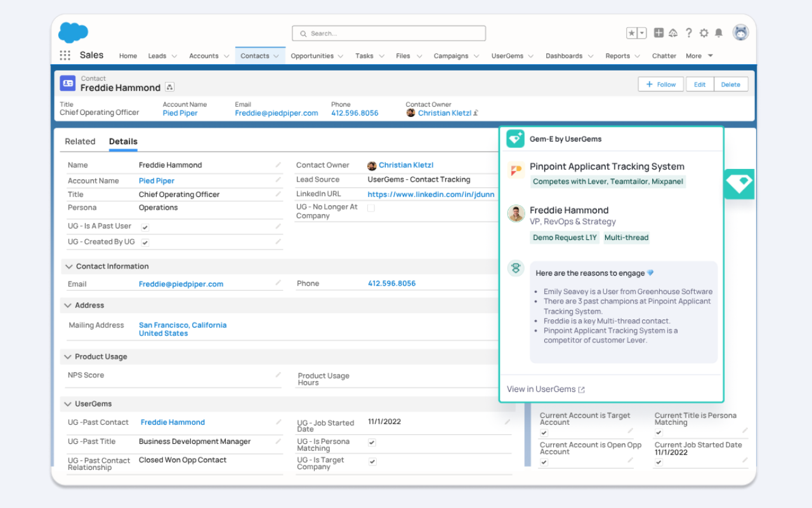Collapse the Contact Information section
Image resolution: width=812 pixels, height=508 pixels.
pos(68,267)
